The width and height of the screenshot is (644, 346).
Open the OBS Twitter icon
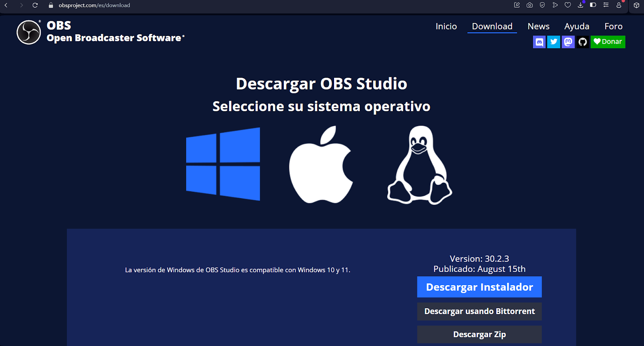click(554, 42)
